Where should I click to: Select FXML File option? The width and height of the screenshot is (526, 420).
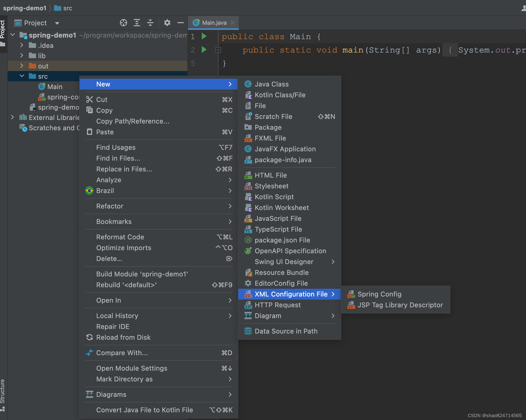pos(290,138)
